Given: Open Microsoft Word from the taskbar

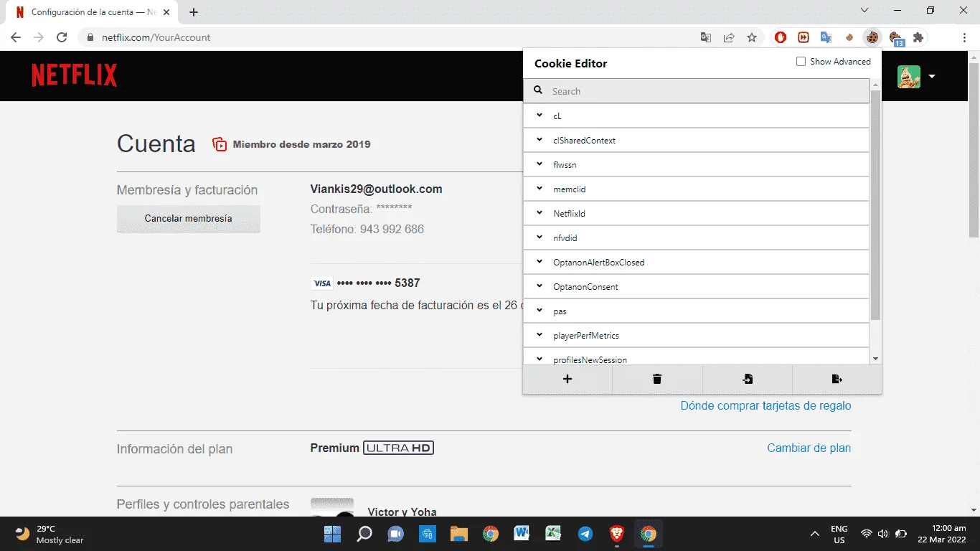Looking at the screenshot, I should [x=522, y=534].
